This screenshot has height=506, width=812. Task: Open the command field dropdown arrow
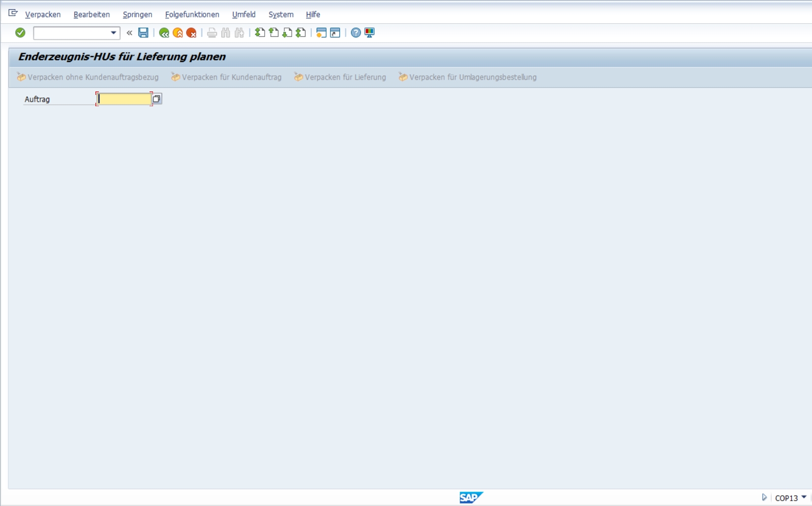point(114,33)
